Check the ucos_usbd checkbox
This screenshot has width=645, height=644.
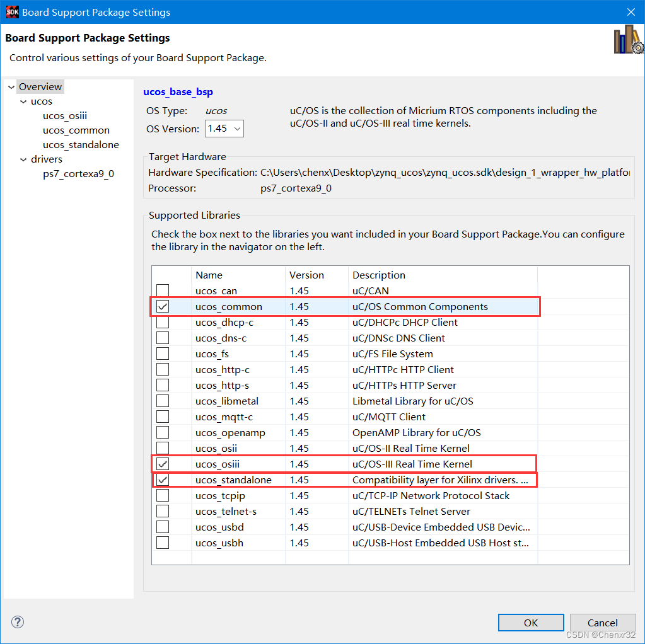(163, 527)
